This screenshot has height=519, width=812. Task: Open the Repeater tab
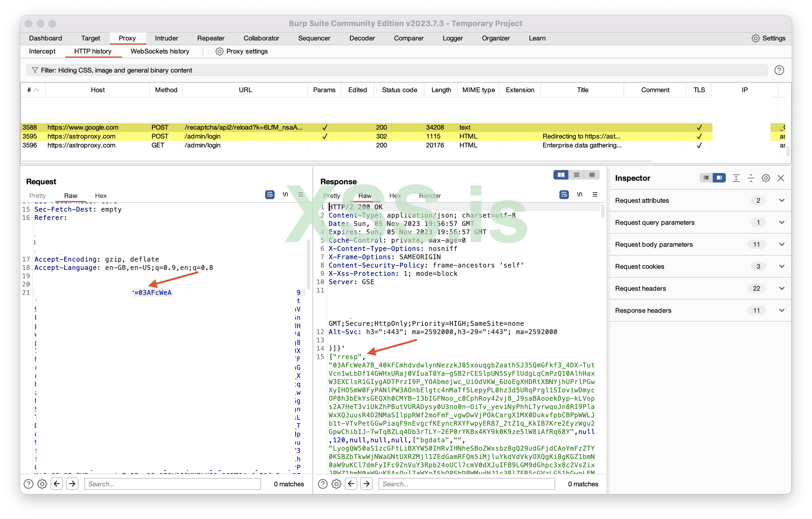click(x=211, y=38)
